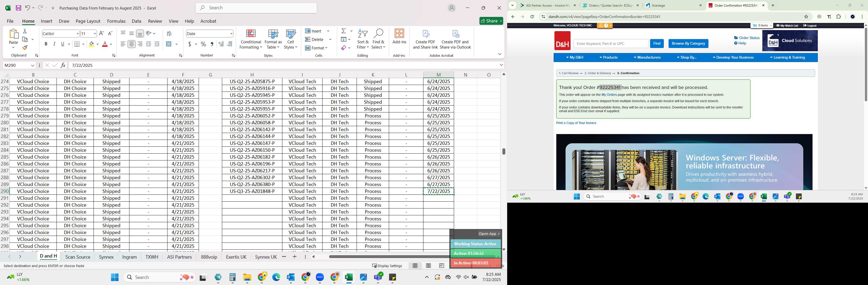
Task: Toggle align left
Action: click(123, 44)
